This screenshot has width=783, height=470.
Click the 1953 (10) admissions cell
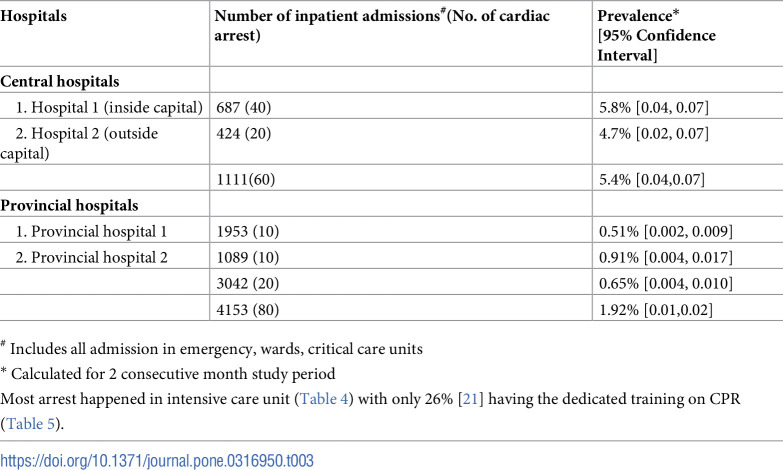point(249,231)
